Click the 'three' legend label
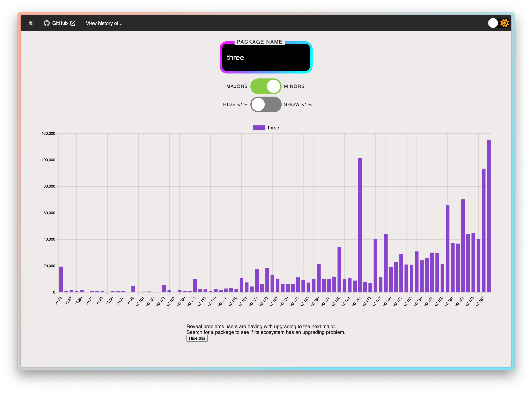Viewport: 532px width, 393px height. tap(273, 128)
